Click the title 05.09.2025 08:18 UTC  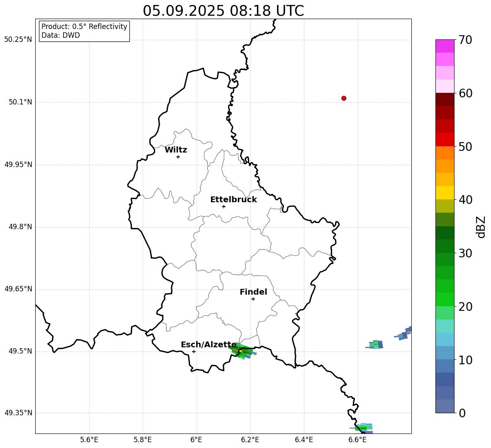[x=223, y=11]
